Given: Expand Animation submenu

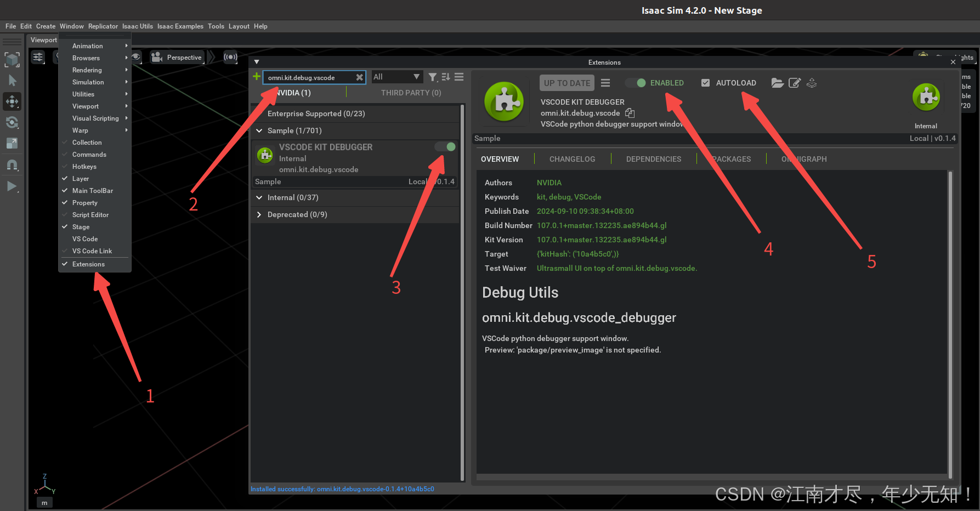Looking at the screenshot, I should pyautogui.click(x=95, y=46).
